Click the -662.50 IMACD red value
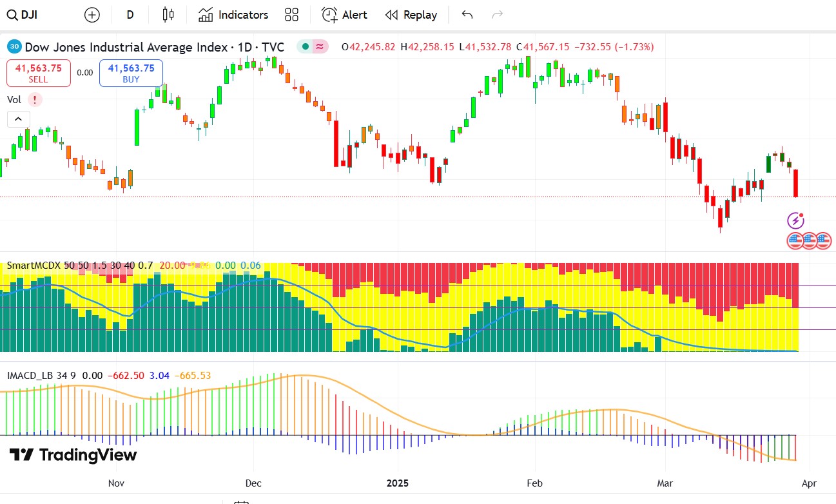 coord(125,375)
